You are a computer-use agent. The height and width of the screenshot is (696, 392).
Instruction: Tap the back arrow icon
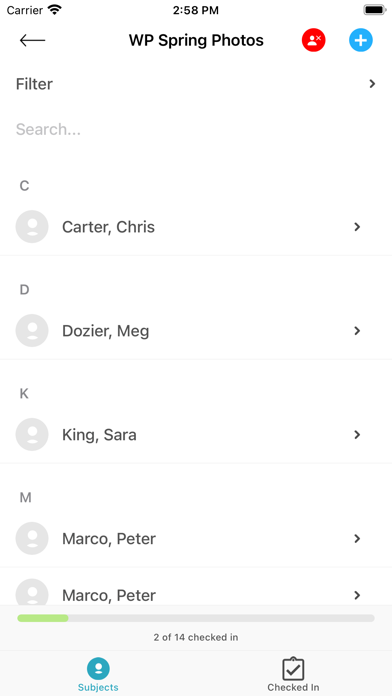click(x=32, y=40)
